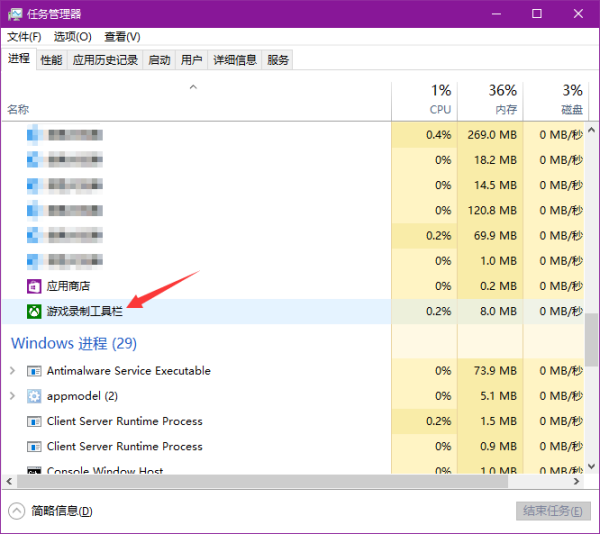
Task: Click the 14.5 MB memory value
Action: [495, 186]
